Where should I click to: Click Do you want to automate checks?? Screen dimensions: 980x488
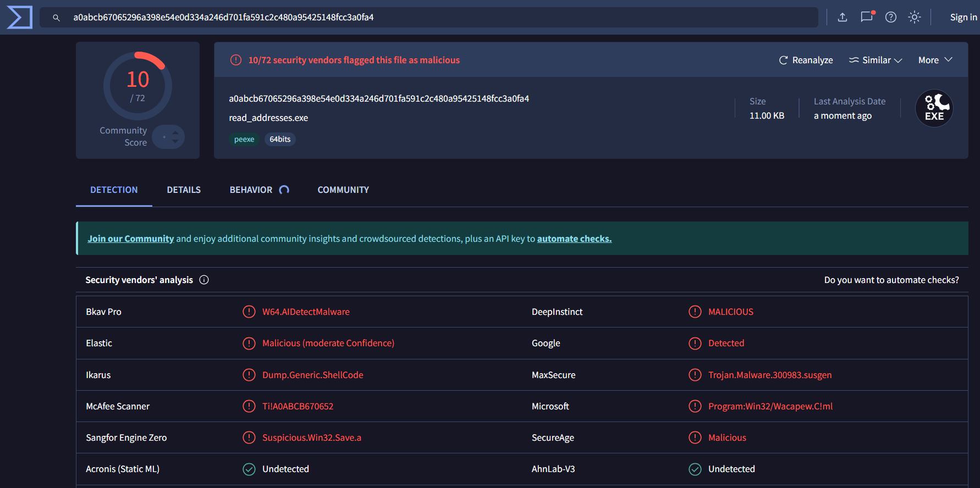tap(891, 280)
